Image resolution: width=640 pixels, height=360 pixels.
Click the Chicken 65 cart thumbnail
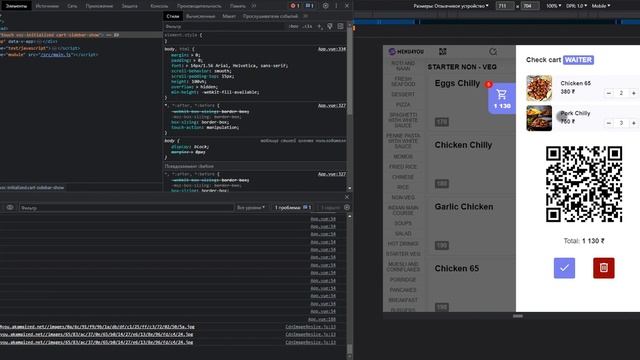(x=539, y=88)
